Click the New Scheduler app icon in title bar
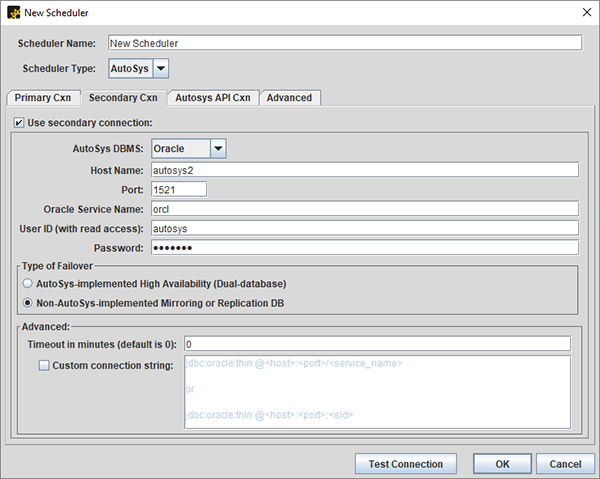Image resolution: width=600 pixels, height=479 pixels. [14, 13]
